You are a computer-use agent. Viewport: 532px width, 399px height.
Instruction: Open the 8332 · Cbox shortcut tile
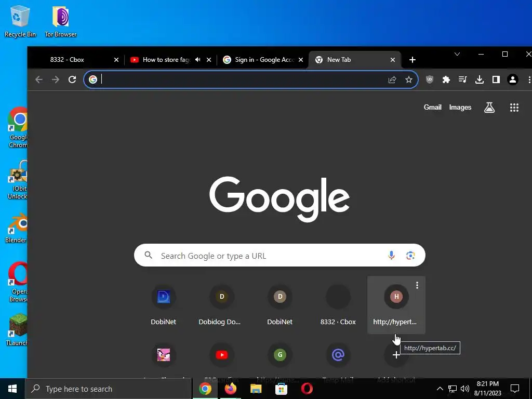tap(338, 304)
